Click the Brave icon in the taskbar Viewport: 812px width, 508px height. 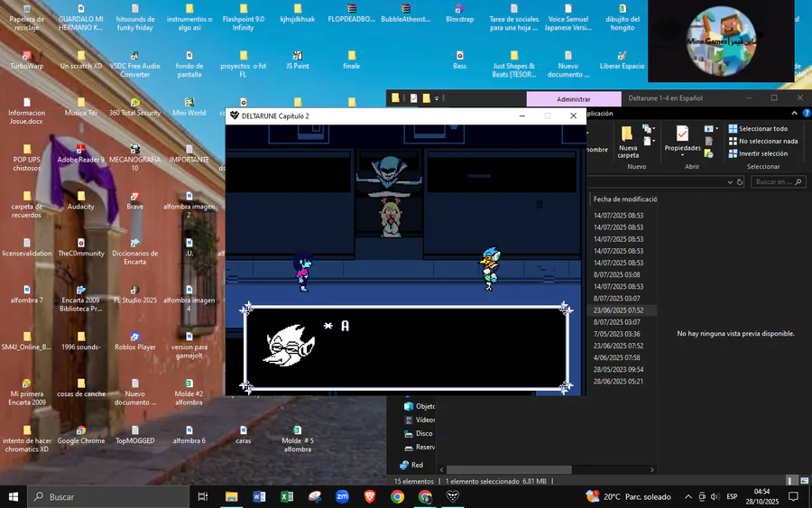(x=370, y=496)
